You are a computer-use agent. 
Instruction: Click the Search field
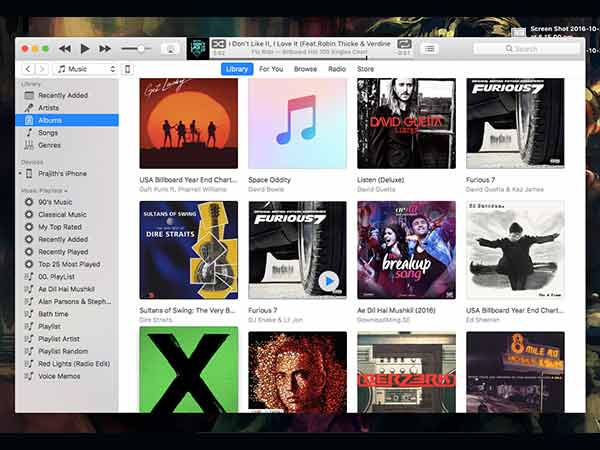pos(526,49)
